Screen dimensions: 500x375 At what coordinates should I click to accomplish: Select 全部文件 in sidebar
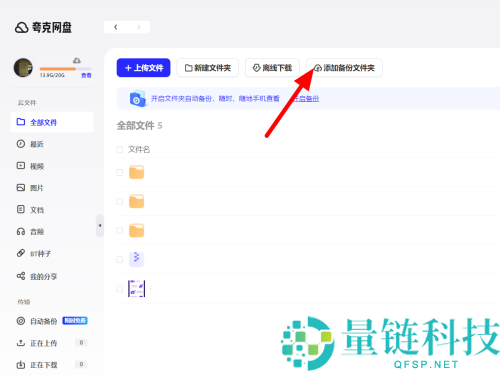[52, 122]
